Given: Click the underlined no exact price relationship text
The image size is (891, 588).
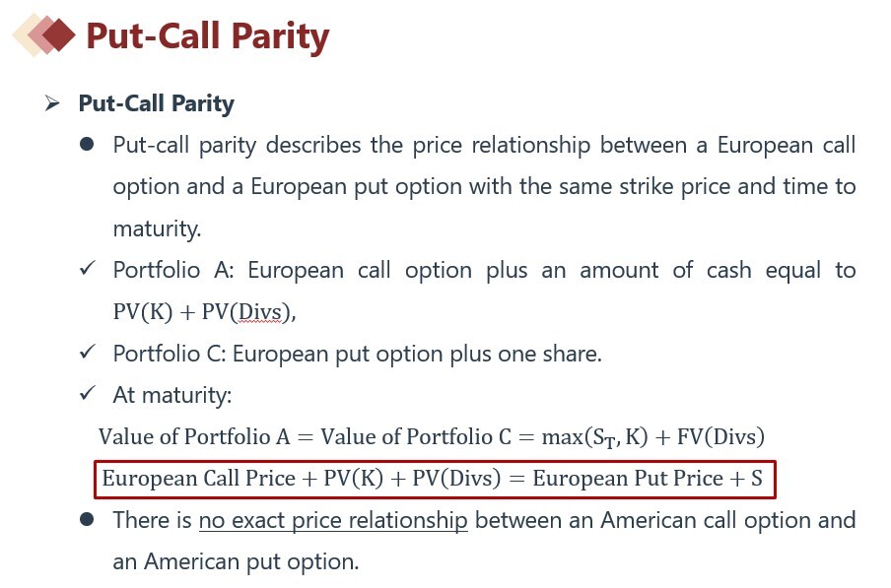Looking at the screenshot, I should (333, 520).
